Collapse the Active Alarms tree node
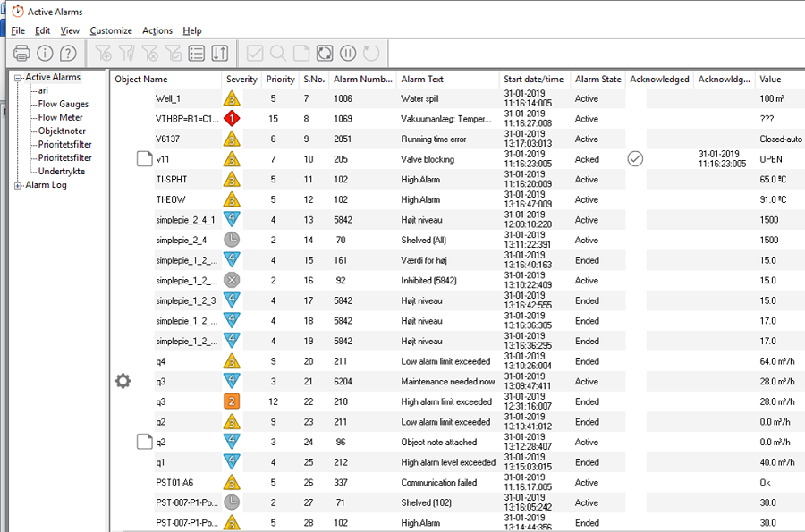Viewport: 805px width, 532px height. 18,78
